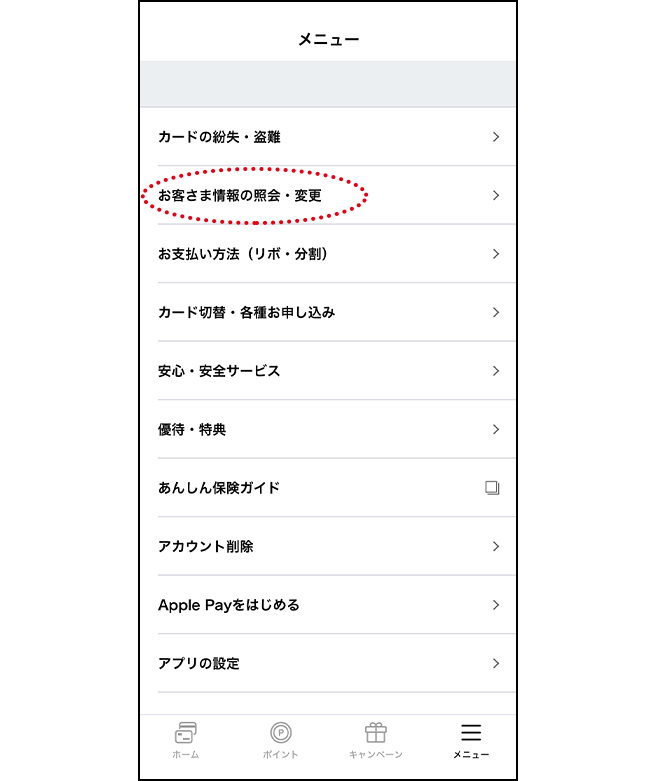The image size is (655, 781).
Task: Select the キャンペーン gift icon
Action: [x=376, y=733]
